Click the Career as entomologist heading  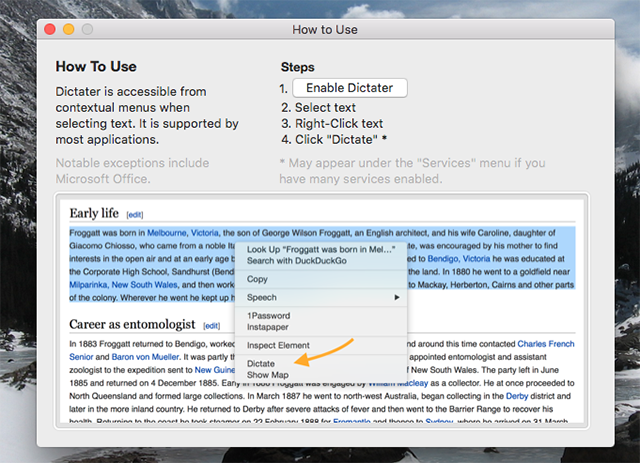pyautogui.click(x=132, y=324)
